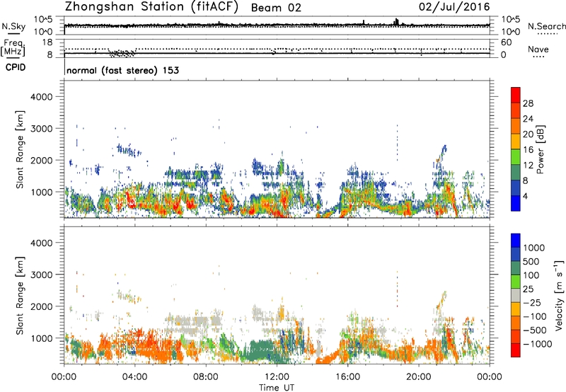Screen dimensions: 566x392
Task: Click the '-1000' value on the velocity scale
Action: pos(537,344)
